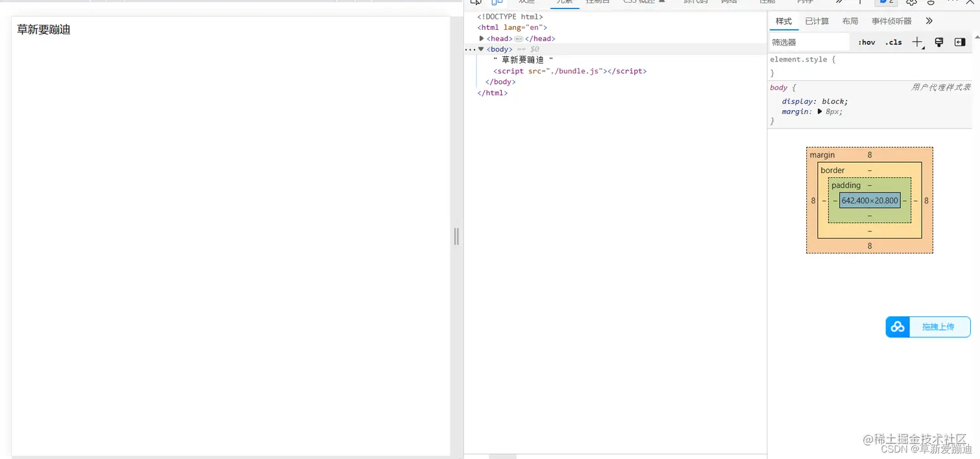Screen dimensions: 980x459
Task: Click the border label in the box model
Action: point(833,171)
